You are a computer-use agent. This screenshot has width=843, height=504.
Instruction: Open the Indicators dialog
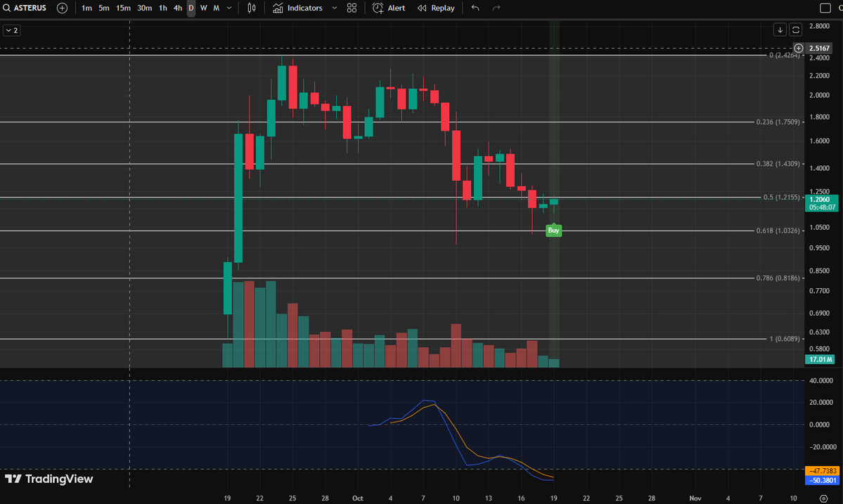[298, 8]
